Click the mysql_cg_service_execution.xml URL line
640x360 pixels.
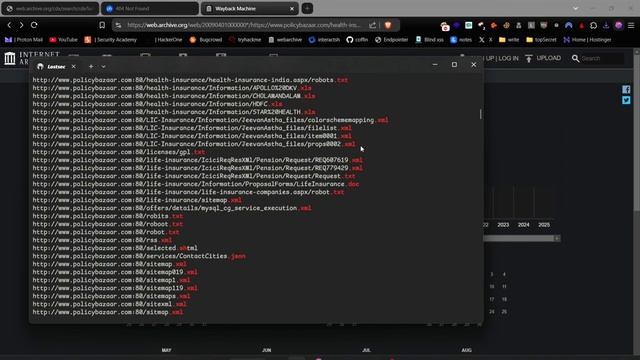point(172,208)
